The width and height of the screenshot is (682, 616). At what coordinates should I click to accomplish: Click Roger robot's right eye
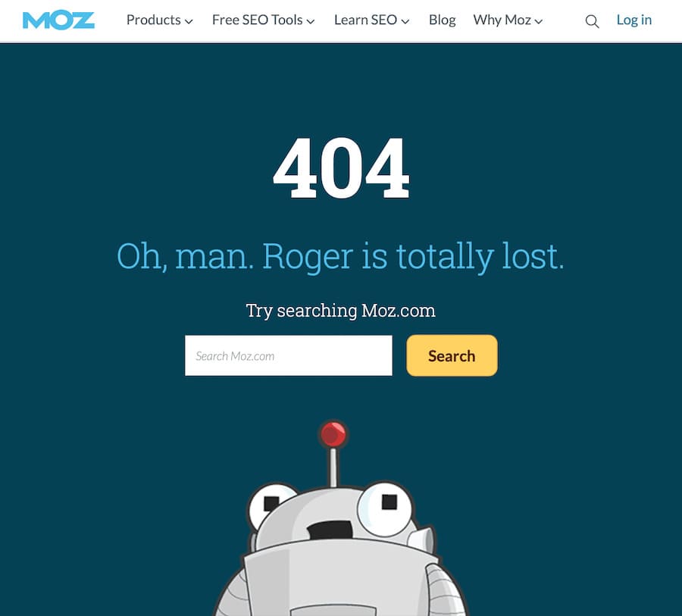pos(384,508)
